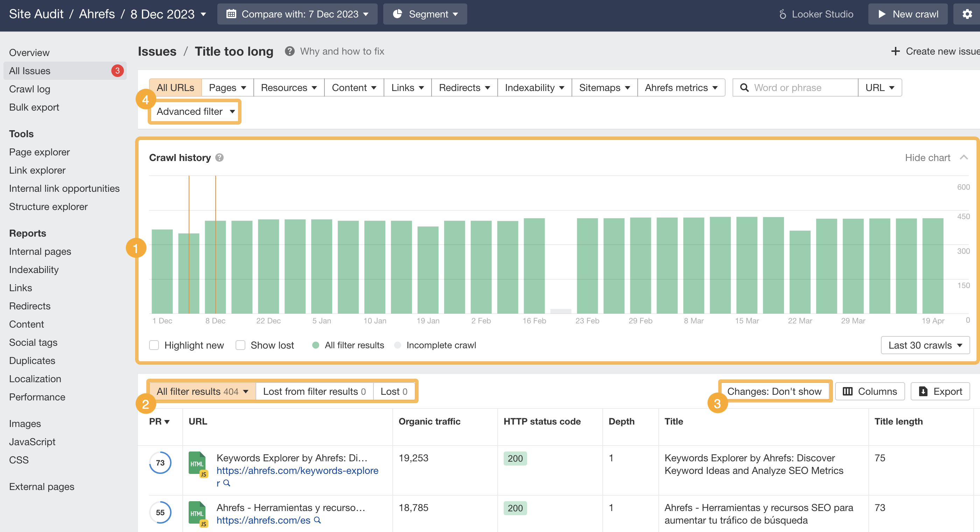Click the Segment pie-chart icon
The width and height of the screenshot is (980, 532).
[398, 14]
